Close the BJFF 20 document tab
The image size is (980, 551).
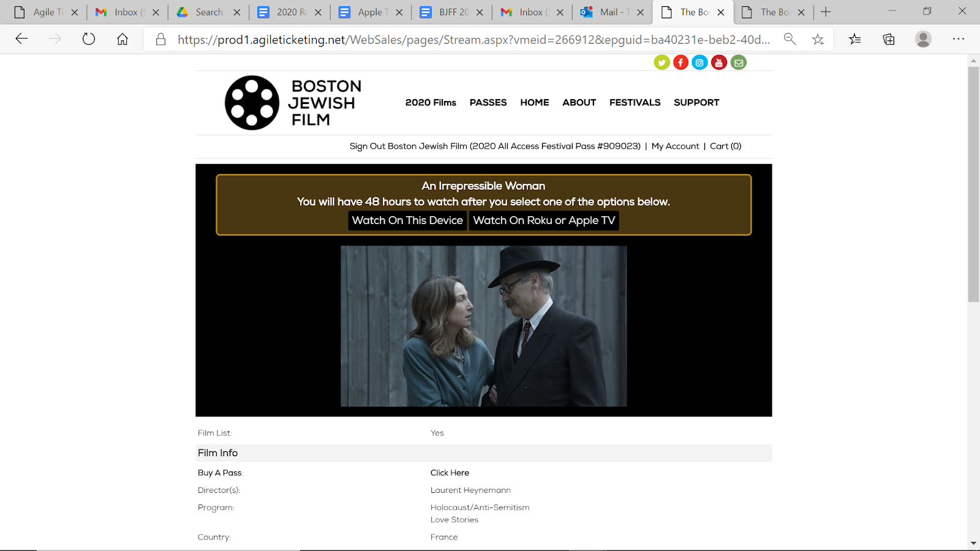[x=480, y=12]
